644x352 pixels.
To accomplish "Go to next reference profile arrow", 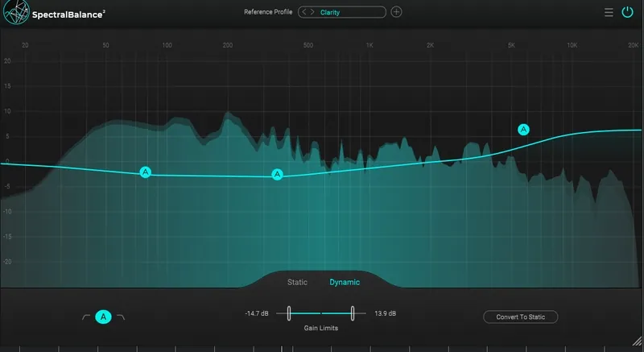I will [312, 12].
